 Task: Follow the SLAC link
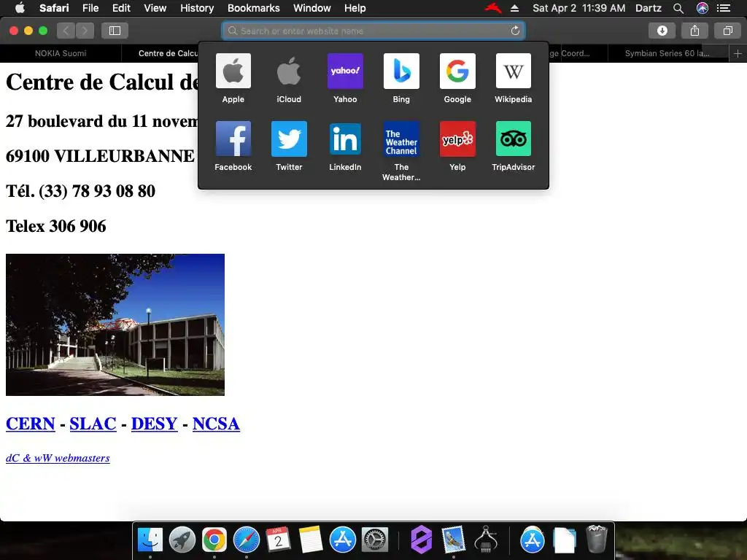coord(93,424)
